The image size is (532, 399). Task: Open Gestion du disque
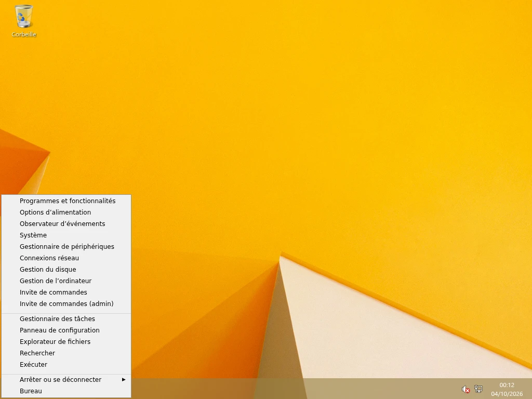(66, 270)
